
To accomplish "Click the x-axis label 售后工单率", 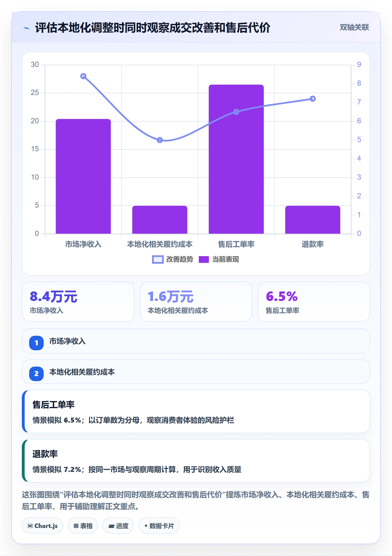I will pyautogui.click(x=236, y=244).
